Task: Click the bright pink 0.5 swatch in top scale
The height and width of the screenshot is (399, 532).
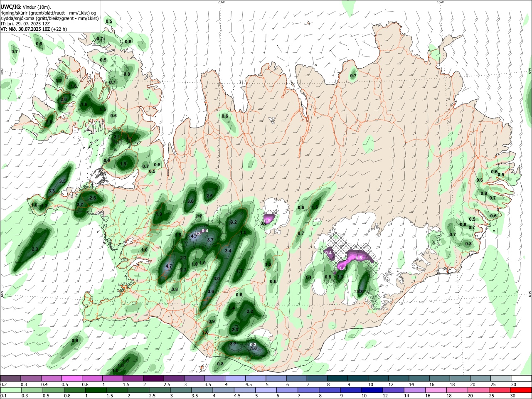Action: coord(71,379)
